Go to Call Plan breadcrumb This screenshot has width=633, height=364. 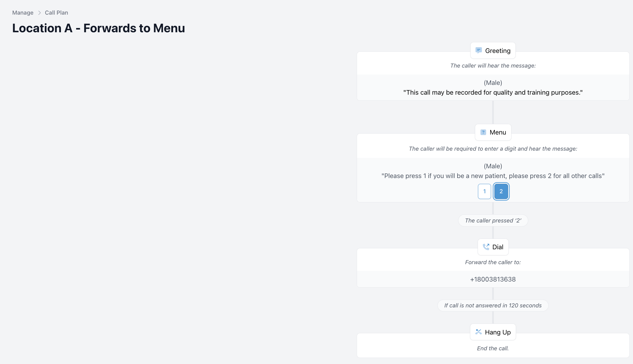56,13
